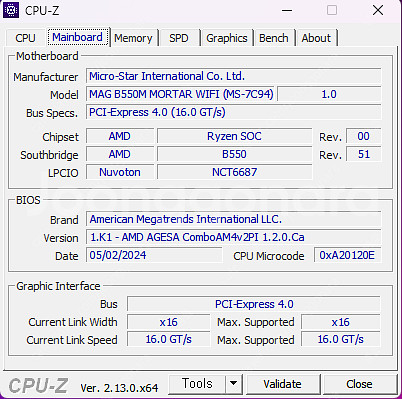
Task: Close the window with the X icon
Action: (378, 10)
